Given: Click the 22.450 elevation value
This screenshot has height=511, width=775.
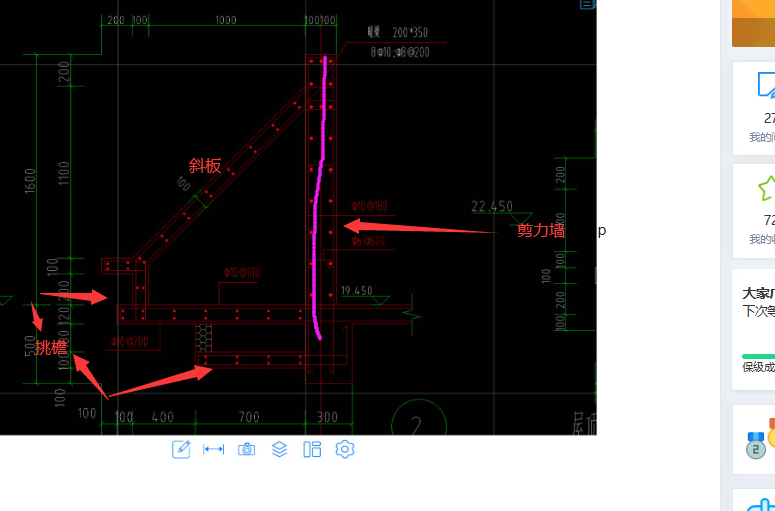Looking at the screenshot, I should (x=492, y=206).
